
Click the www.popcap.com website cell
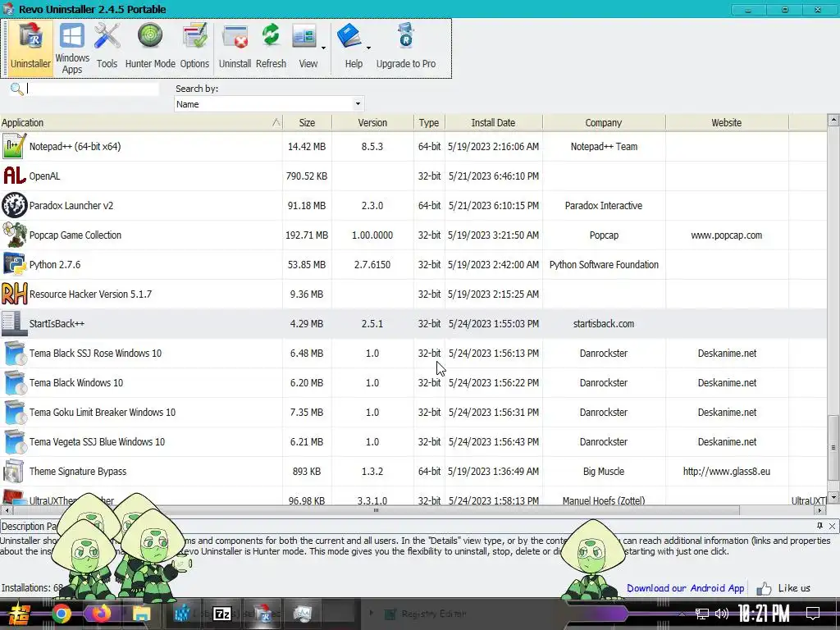pos(727,235)
